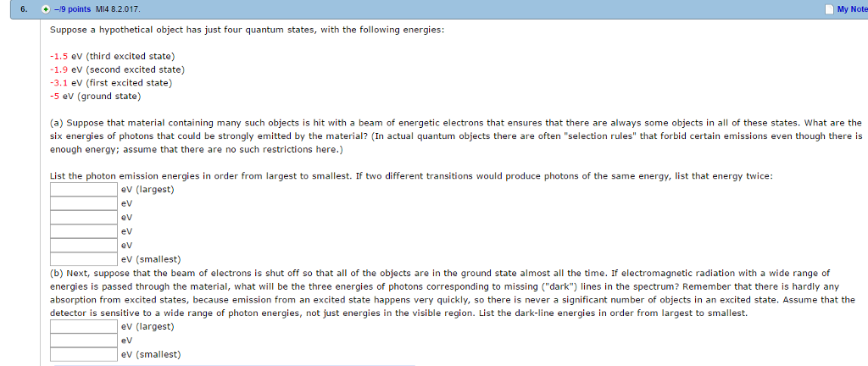Expand question 6 with the plus icon

[x=46, y=9]
